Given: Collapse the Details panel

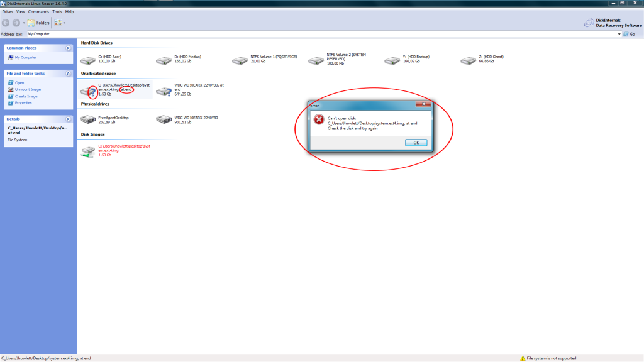Looking at the screenshot, I should pos(68,119).
